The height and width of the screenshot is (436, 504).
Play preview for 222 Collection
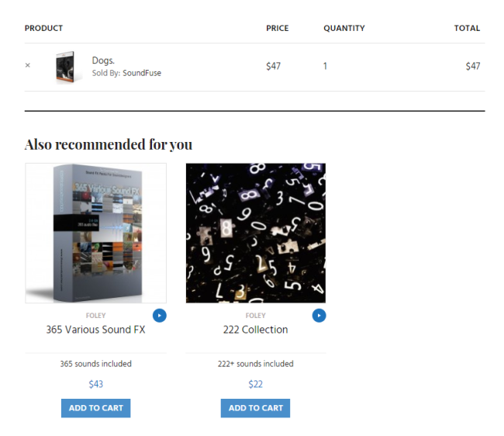[x=319, y=316]
